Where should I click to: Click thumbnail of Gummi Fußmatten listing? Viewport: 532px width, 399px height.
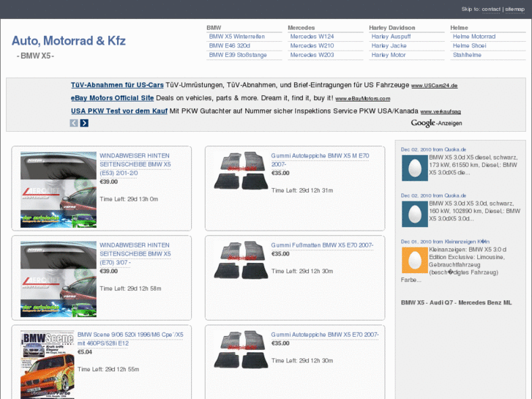241,260
